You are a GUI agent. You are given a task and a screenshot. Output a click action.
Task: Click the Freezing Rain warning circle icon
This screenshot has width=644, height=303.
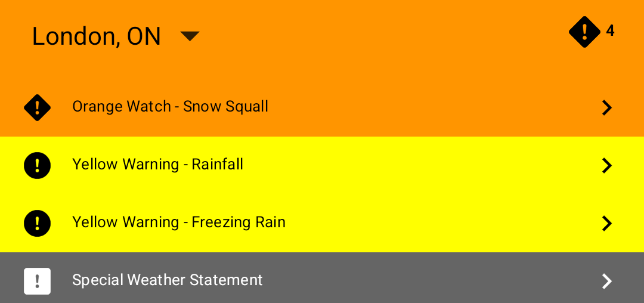[37, 223]
